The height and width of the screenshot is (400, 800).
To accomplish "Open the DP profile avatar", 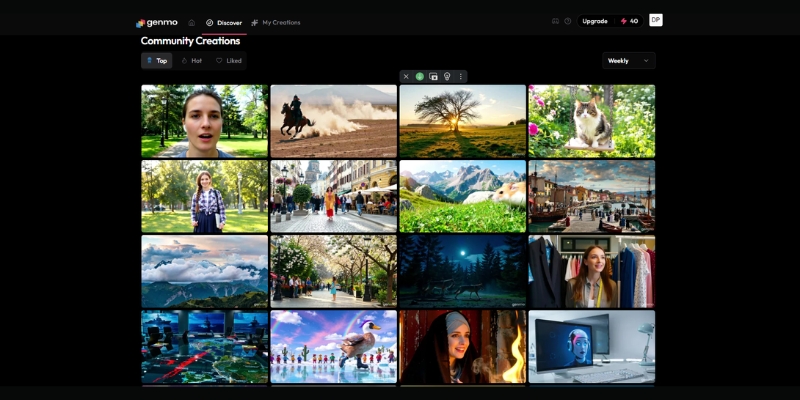I will click(656, 20).
